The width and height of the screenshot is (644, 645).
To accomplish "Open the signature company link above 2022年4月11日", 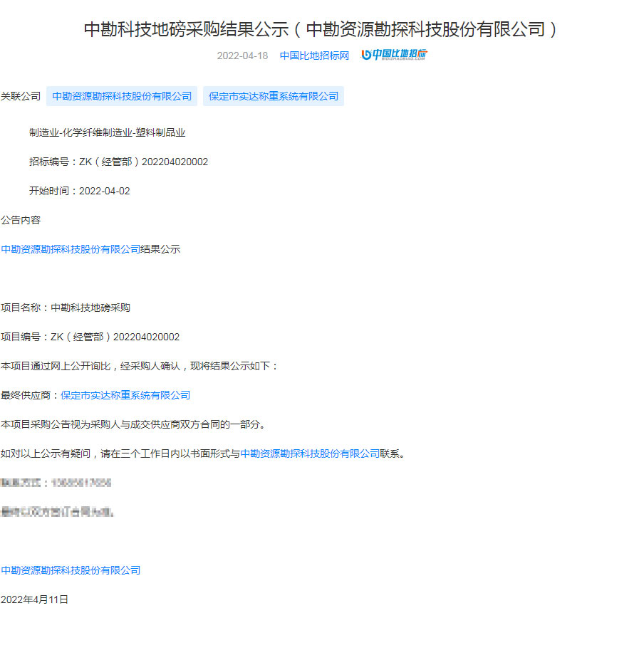I will 71,570.
